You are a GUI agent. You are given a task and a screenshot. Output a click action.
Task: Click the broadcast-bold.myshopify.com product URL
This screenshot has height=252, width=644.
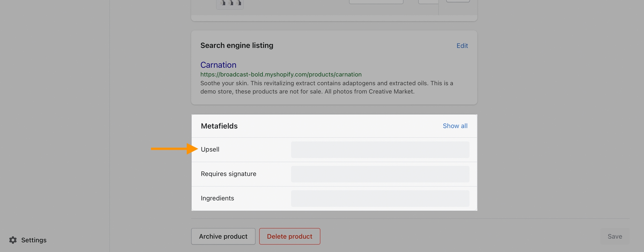(281, 75)
